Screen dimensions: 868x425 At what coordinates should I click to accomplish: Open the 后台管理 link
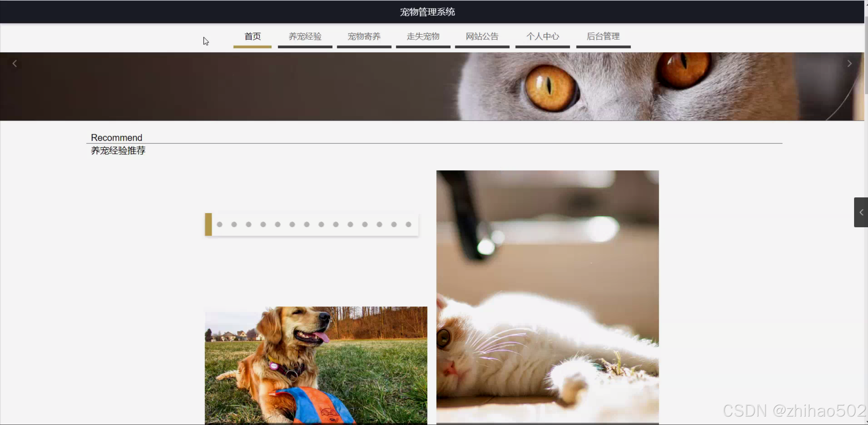(x=603, y=36)
